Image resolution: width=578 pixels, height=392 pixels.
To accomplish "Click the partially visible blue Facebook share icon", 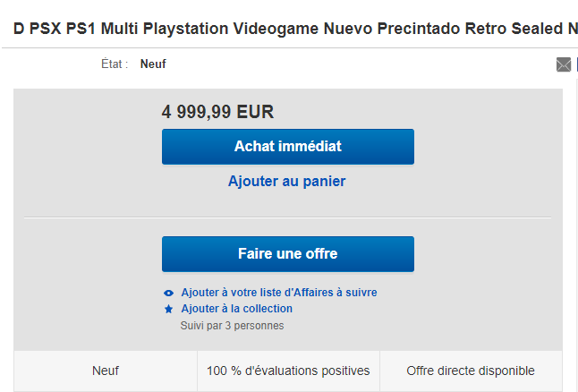I will pos(577,64).
